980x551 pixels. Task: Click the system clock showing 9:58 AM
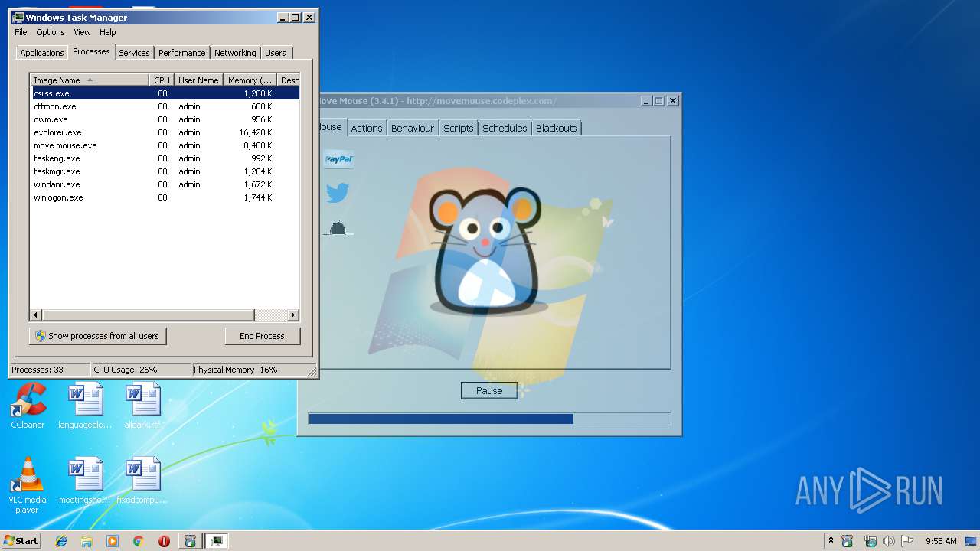click(941, 541)
